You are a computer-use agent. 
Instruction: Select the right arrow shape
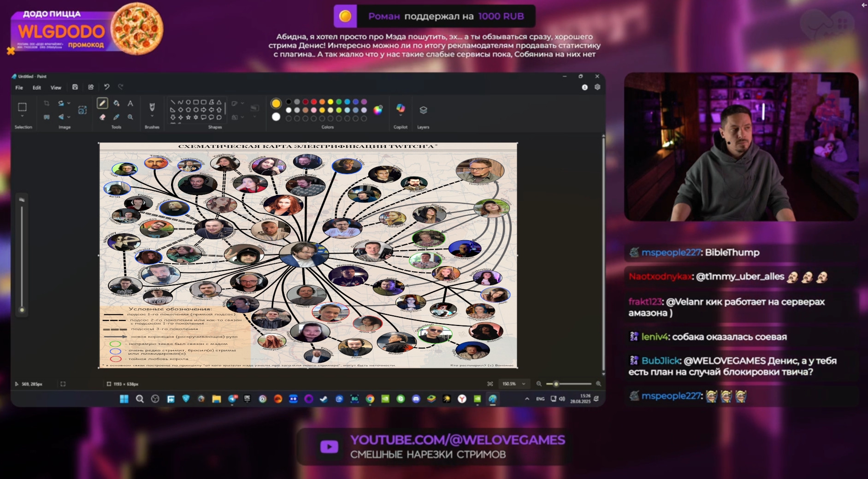pos(204,110)
